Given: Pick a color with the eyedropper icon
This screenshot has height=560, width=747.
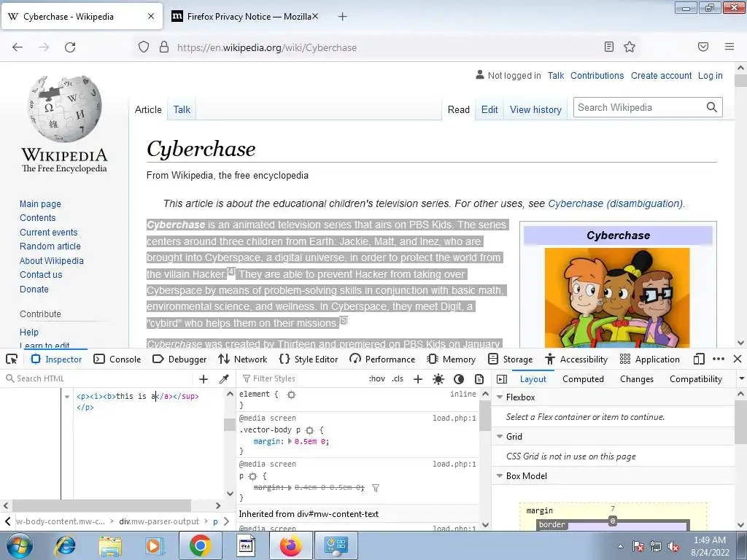Looking at the screenshot, I should coord(224,378).
